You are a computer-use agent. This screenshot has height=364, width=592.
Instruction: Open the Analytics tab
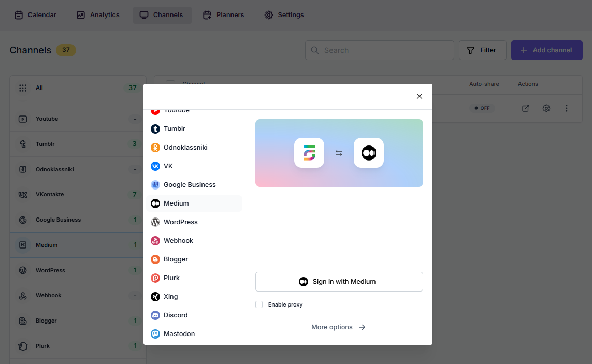98,15
